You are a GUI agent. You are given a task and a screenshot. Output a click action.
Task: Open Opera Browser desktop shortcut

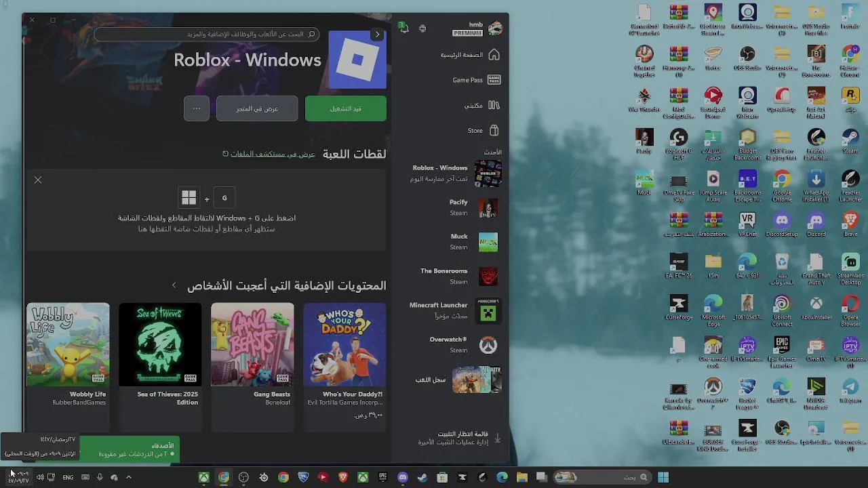tap(850, 310)
